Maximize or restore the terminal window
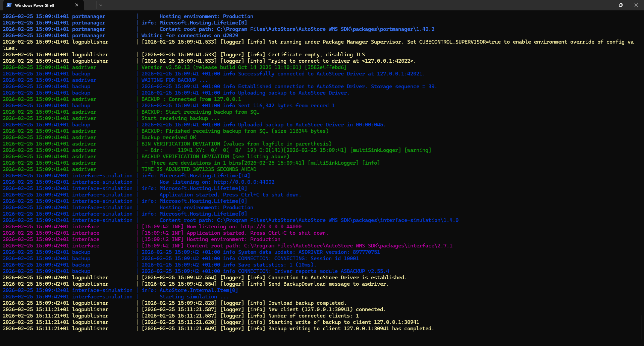This screenshot has height=346, width=644. pyautogui.click(x=621, y=5)
